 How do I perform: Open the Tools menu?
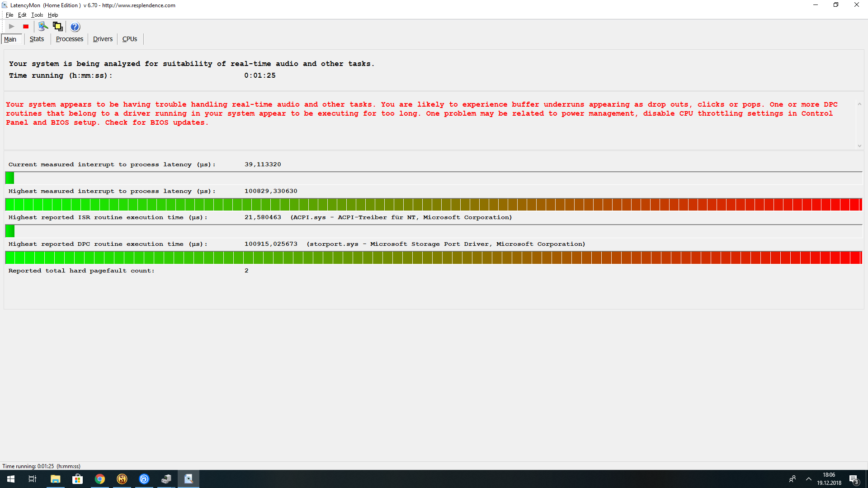(x=37, y=15)
